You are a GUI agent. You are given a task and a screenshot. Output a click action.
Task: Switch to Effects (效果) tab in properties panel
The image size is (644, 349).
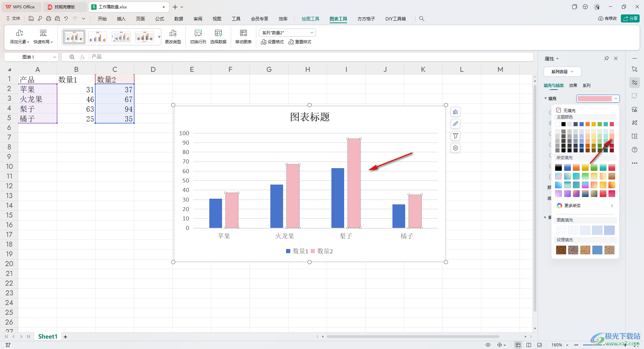[x=573, y=86]
